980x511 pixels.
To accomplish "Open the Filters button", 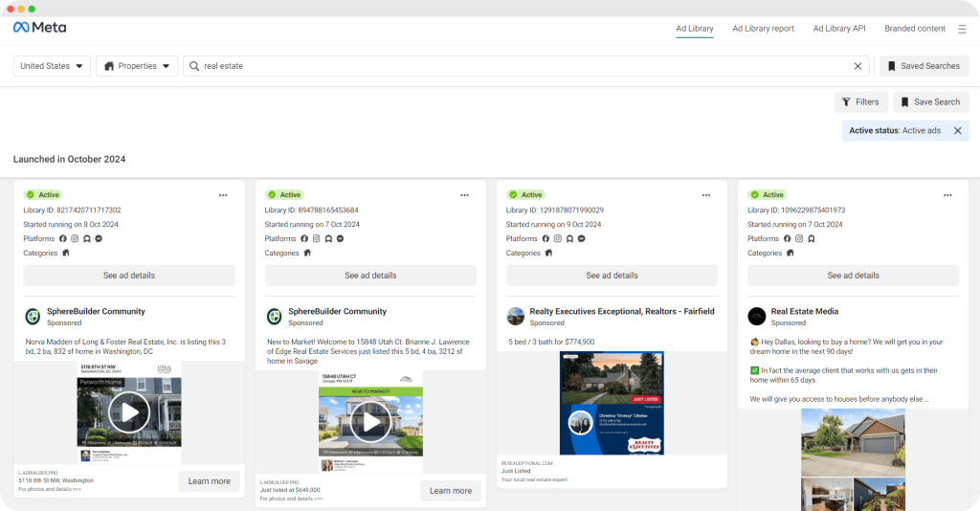I will click(860, 101).
